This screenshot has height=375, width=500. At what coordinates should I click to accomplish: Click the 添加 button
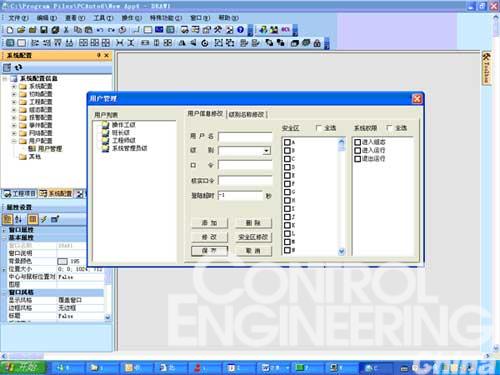click(x=210, y=223)
